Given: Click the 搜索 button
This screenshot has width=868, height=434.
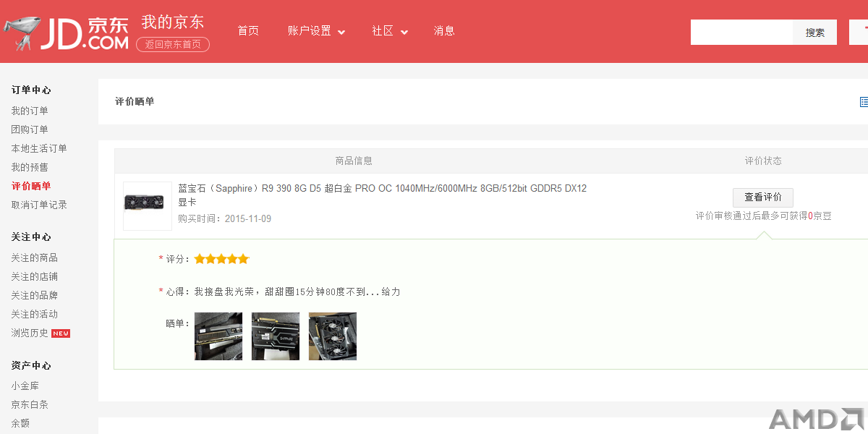Looking at the screenshot, I should click(815, 33).
